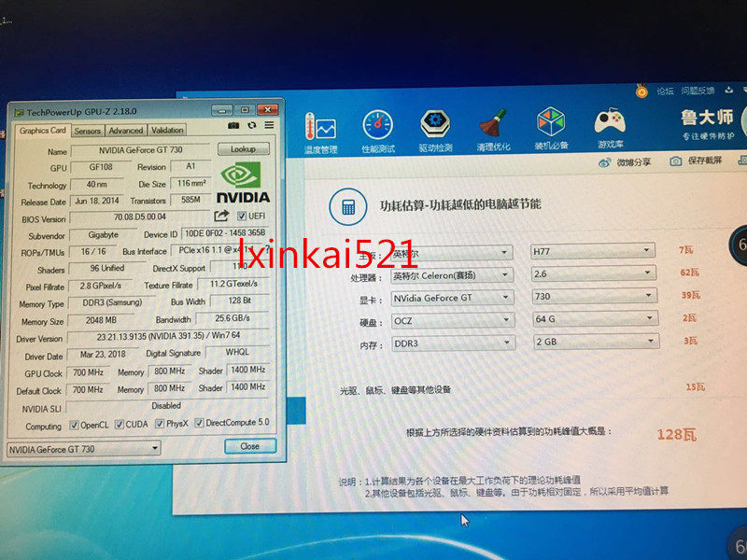Screen dimensions: 747x560
Task: Click the NVIDIA logo in GPU-Z
Action: tap(243, 183)
